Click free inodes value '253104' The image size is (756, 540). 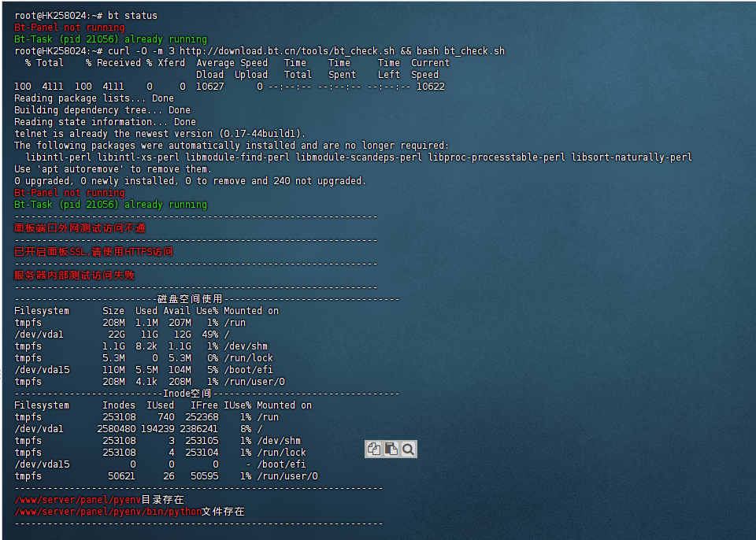click(x=202, y=453)
